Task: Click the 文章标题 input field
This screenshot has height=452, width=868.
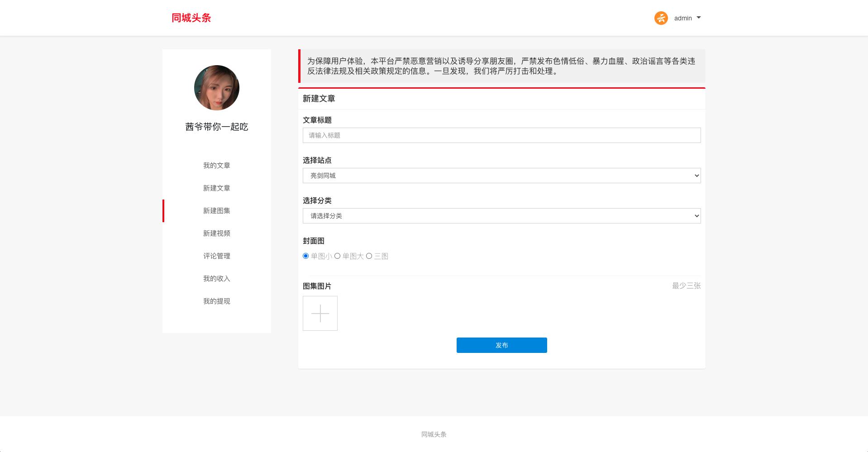Action: pyautogui.click(x=501, y=135)
